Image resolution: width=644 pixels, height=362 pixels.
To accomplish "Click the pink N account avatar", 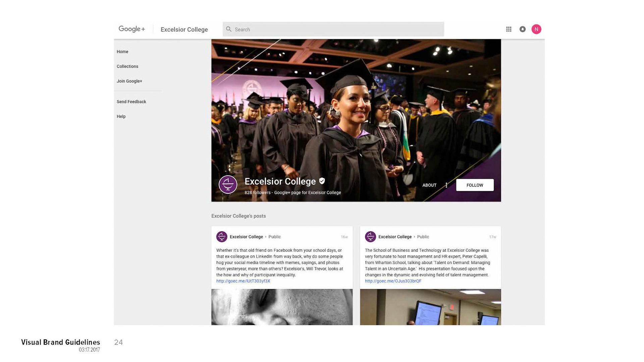I will 536,29.
